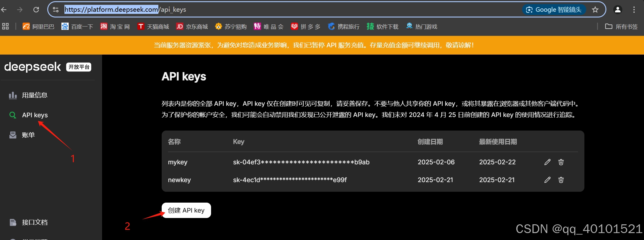The height and width of the screenshot is (240, 644).
Task: Open 唯品会 bookmark
Action: (269, 27)
